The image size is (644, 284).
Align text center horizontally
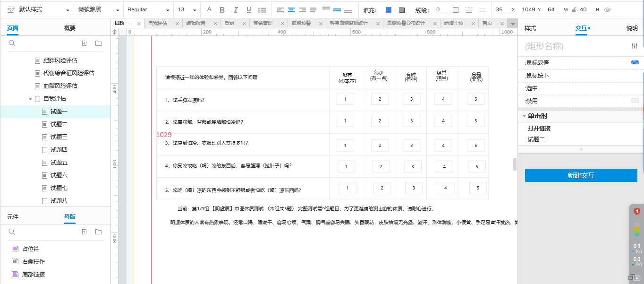tap(292, 10)
